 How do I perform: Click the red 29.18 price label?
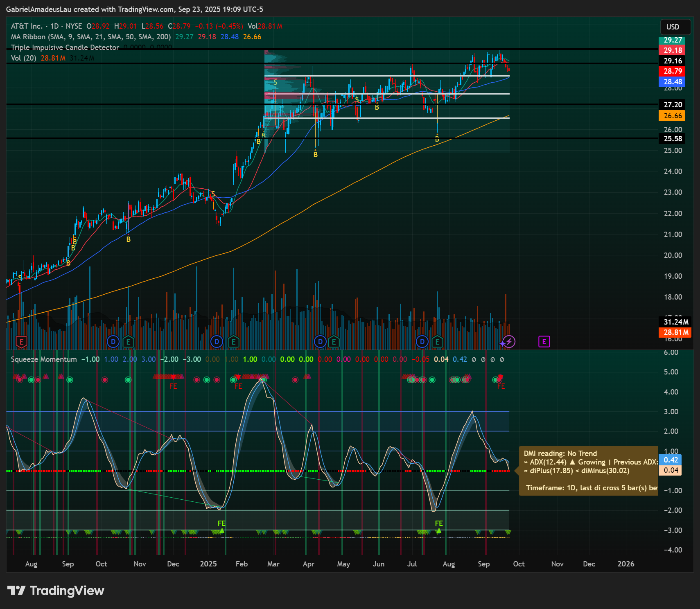coord(673,50)
